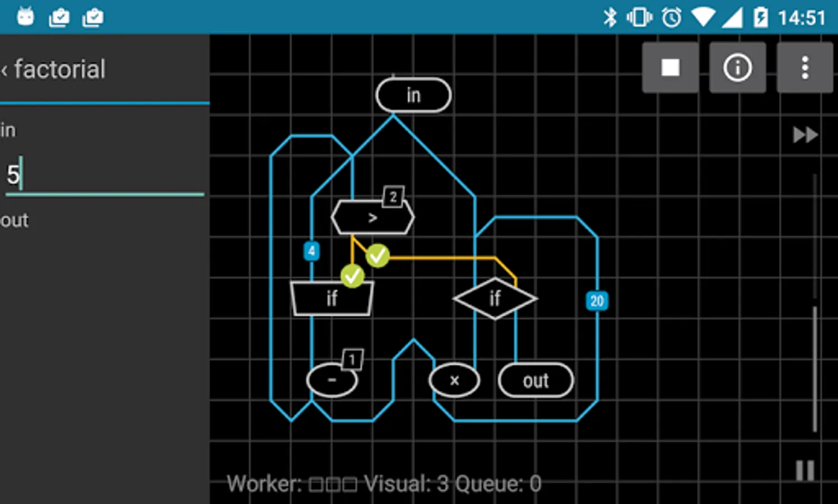Click the green checkmark on orange wire
The height and width of the screenshot is (504, 838).
pos(378,255)
